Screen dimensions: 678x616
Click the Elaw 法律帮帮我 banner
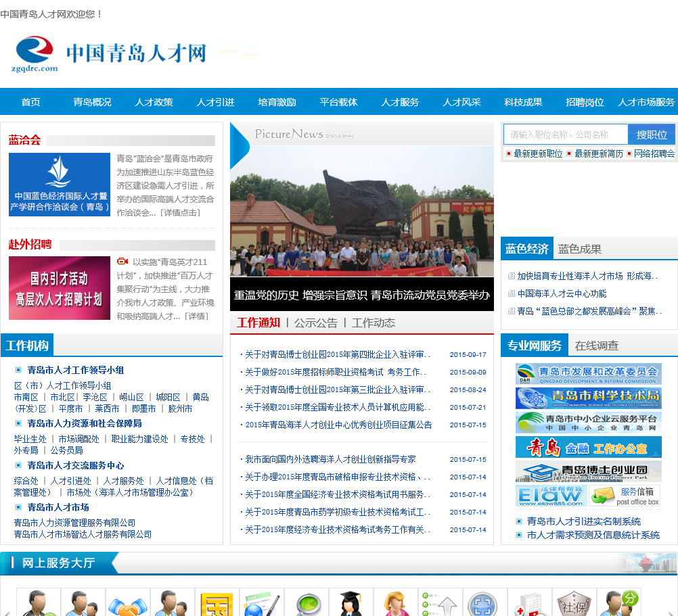coord(551,496)
